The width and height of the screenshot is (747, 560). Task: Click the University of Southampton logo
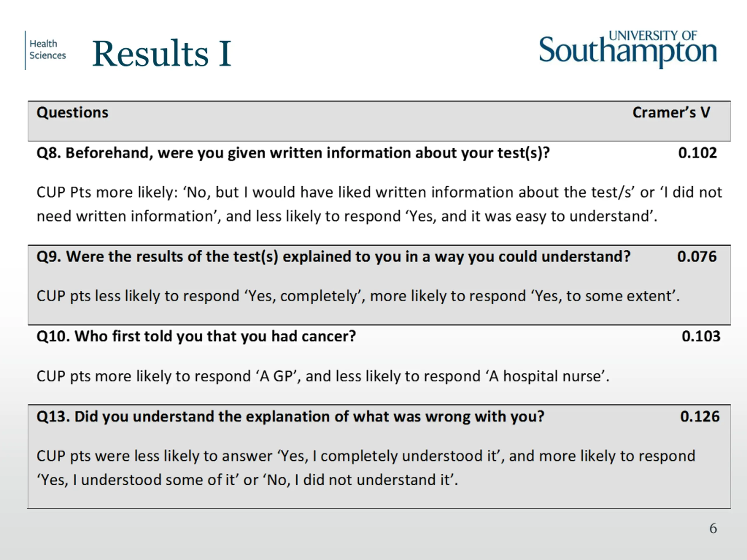click(x=628, y=49)
